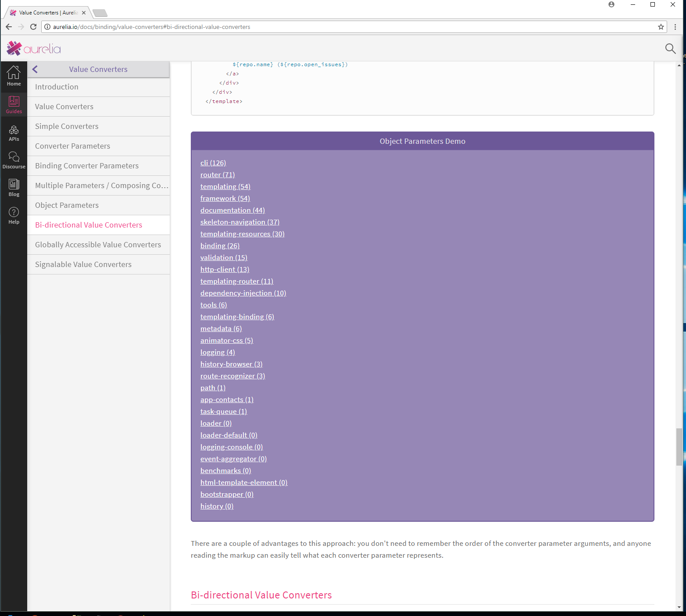This screenshot has height=616, width=686.
Task: Open the router (71) link
Action: [218, 174]
